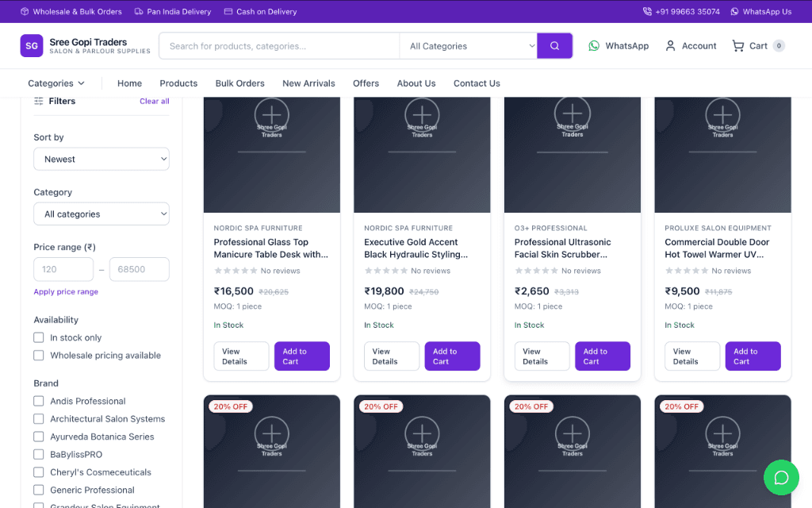812x508 pixels.
Task: Click the purple search magnifier button
Action: (554, 45)
